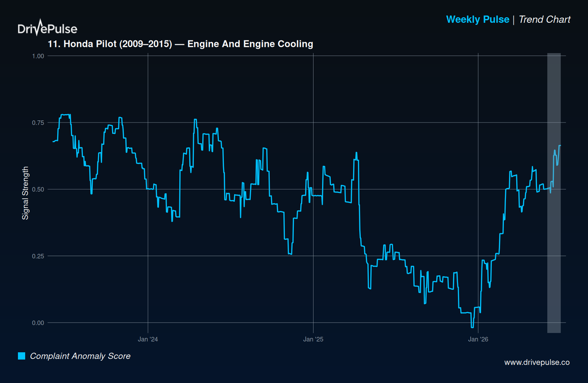
Task: Open the www.drivepulse.co link
Action: pyautogui.click(x=537, y=362)
